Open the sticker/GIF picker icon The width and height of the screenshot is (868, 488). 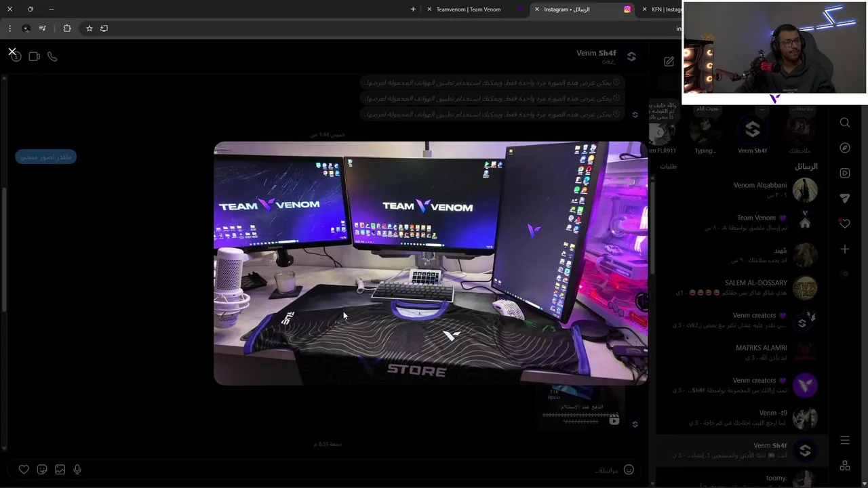pyautogui.click(x=42, y=470)
